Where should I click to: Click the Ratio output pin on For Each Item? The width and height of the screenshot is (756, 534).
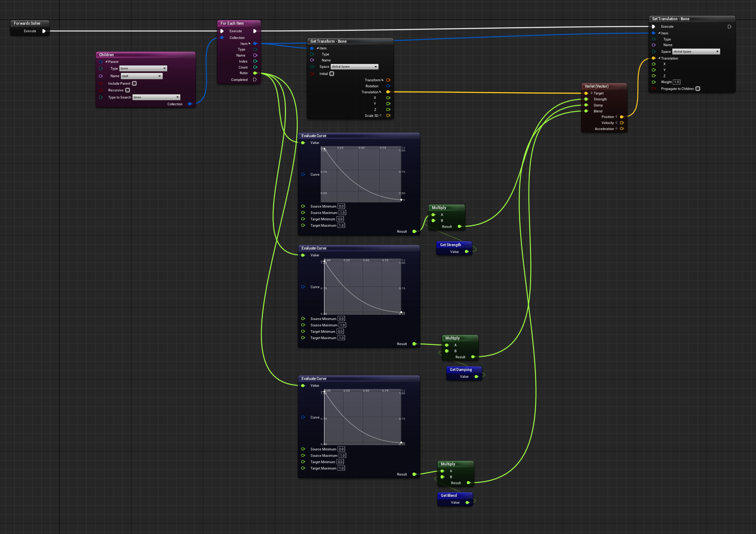pos(255,73)
